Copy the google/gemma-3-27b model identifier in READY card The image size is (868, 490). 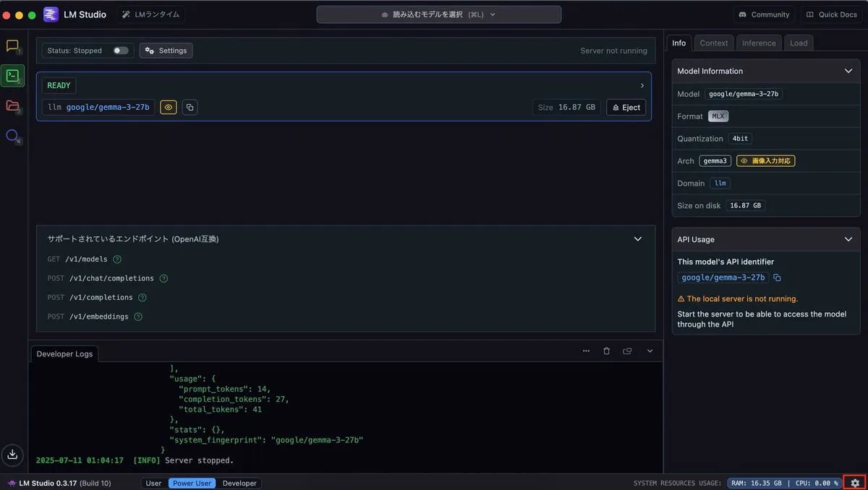coord(190,107)
